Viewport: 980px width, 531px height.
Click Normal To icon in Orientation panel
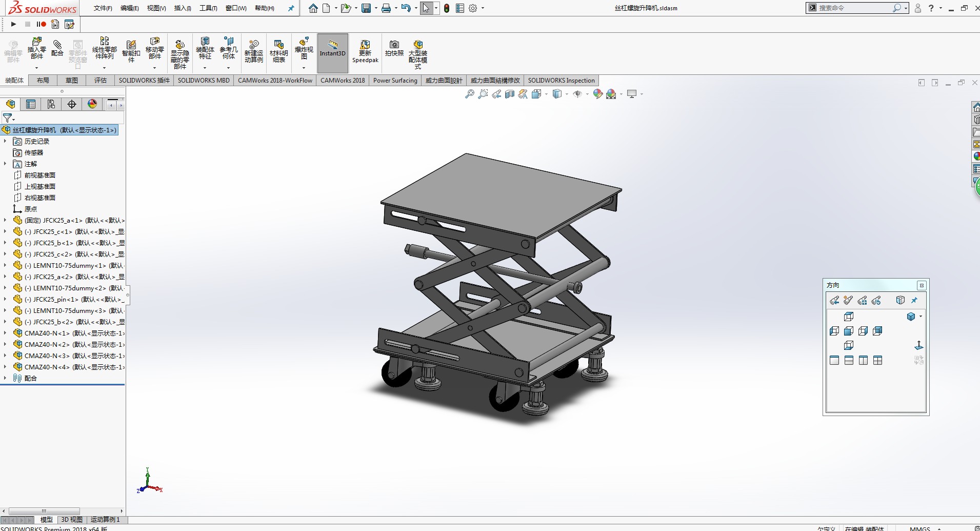point(919,345)
